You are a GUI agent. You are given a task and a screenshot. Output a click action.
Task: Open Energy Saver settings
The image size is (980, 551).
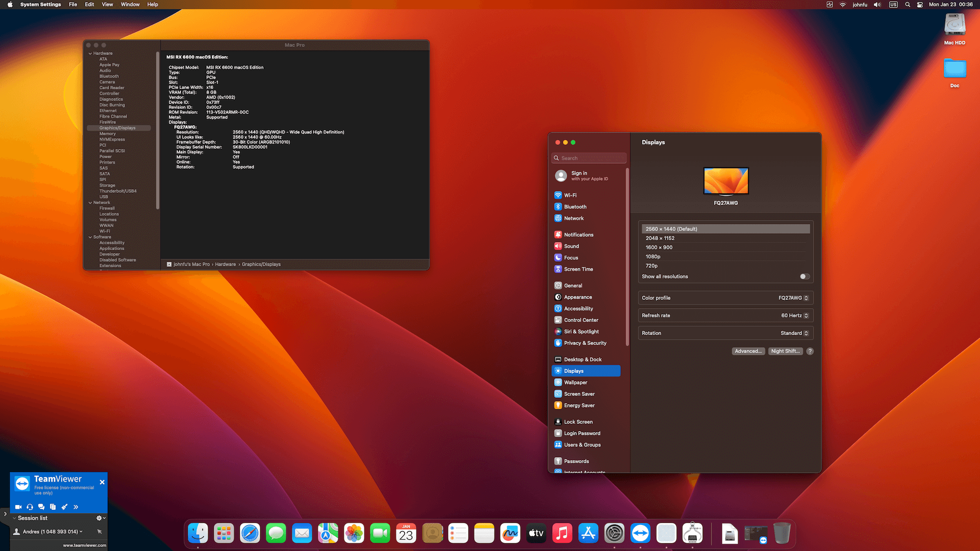pos(586,406)
